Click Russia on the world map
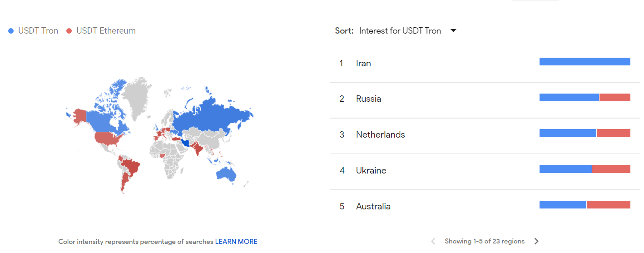The height and width of the screenshot is (253, 644). (x=209, y=118)
